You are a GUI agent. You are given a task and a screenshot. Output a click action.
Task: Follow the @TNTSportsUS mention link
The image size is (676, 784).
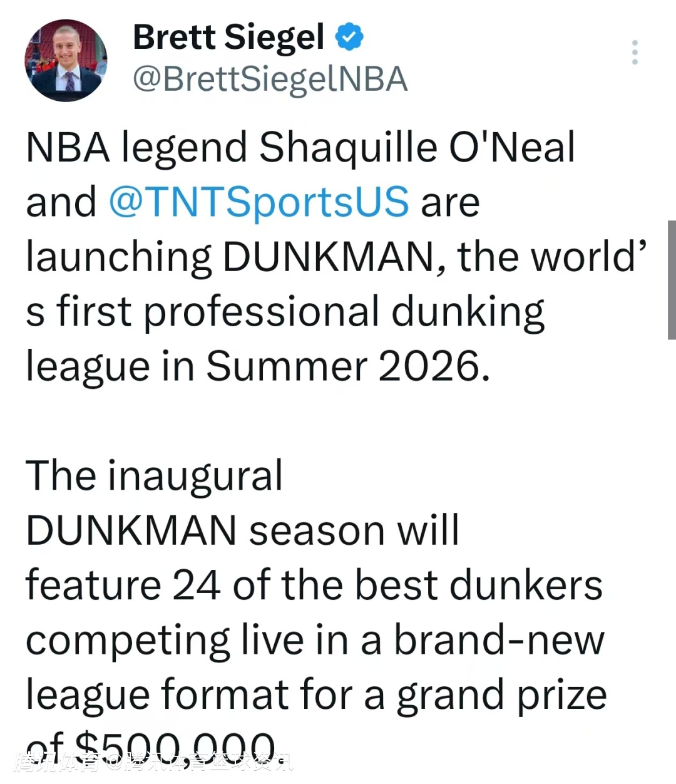pyautogui.click(x=259, y=202)
